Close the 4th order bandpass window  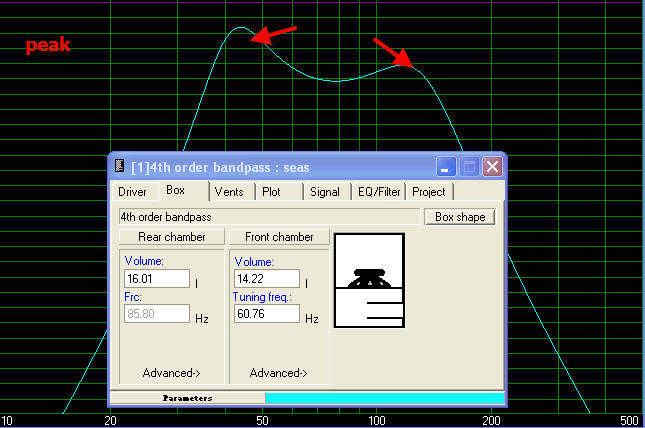[492, 167]
